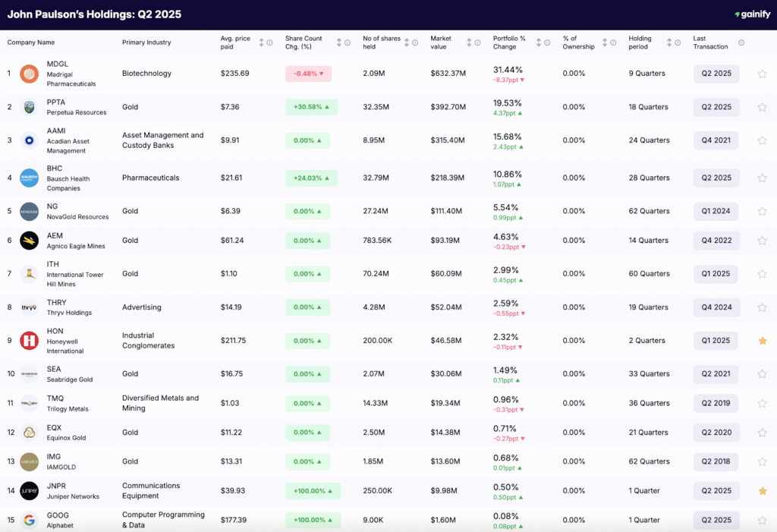The width and height of the screenshot is (777, 532).
Task: Click the Madrigal Pharmaceuticals logo icon
Action: click(30, 74)
